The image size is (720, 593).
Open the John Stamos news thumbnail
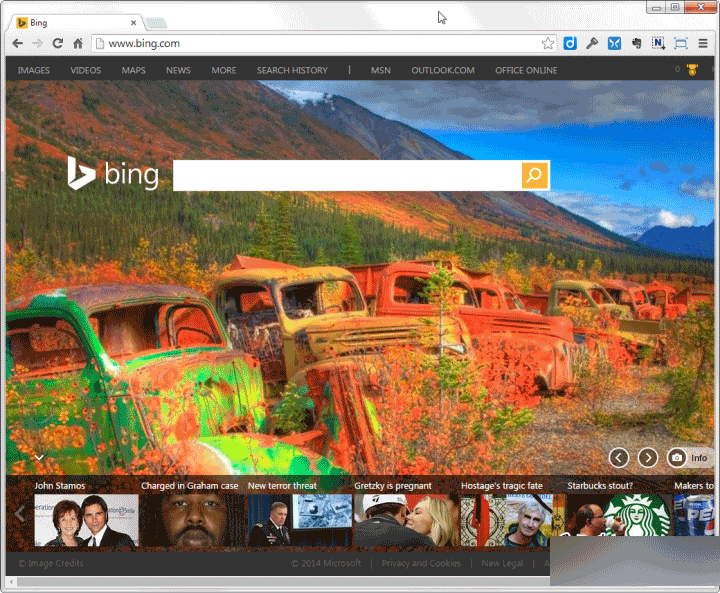point(86,520)
